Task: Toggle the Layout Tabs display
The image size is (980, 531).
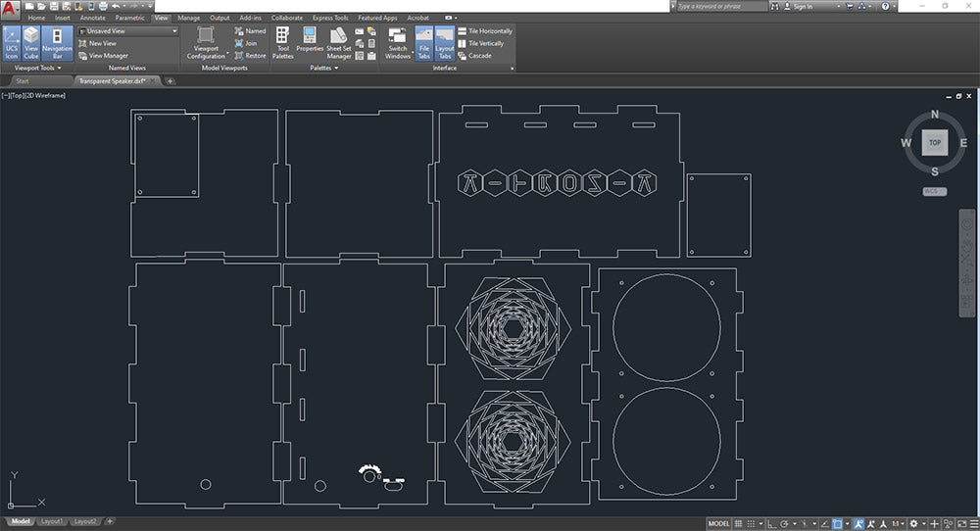Action: point(444,44)
